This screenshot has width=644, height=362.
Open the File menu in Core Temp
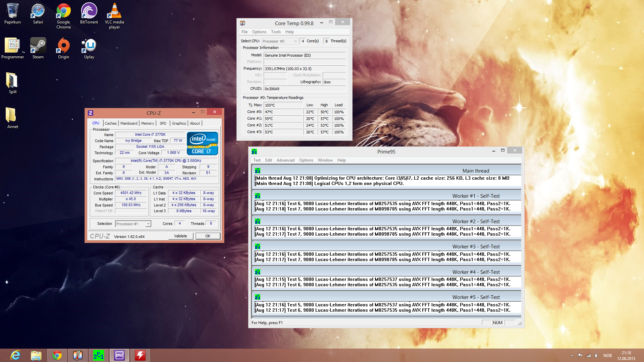coord(245,32)
